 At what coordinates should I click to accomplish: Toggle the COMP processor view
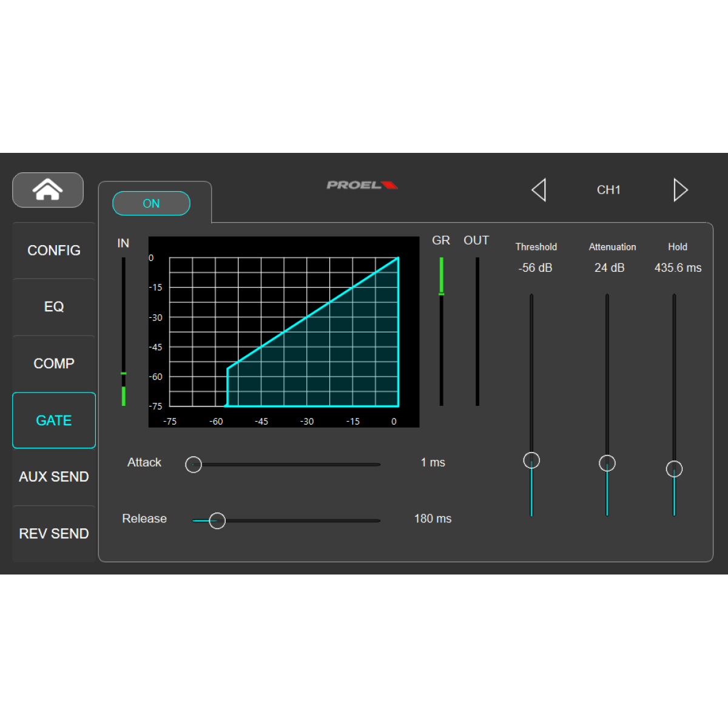point(53,363)
